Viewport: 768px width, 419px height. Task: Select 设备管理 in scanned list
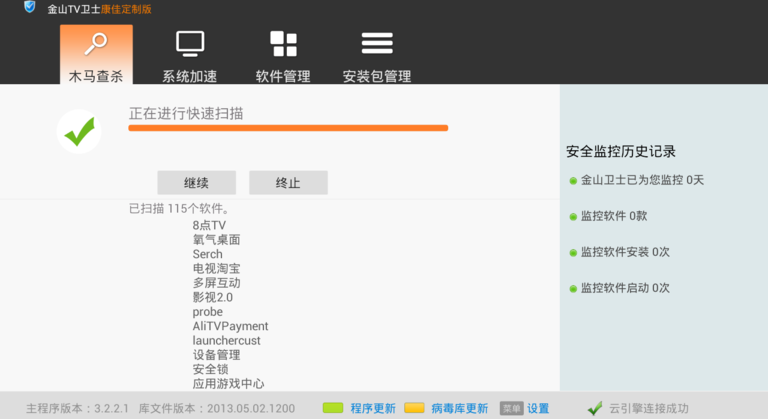(x=216, y=355)
